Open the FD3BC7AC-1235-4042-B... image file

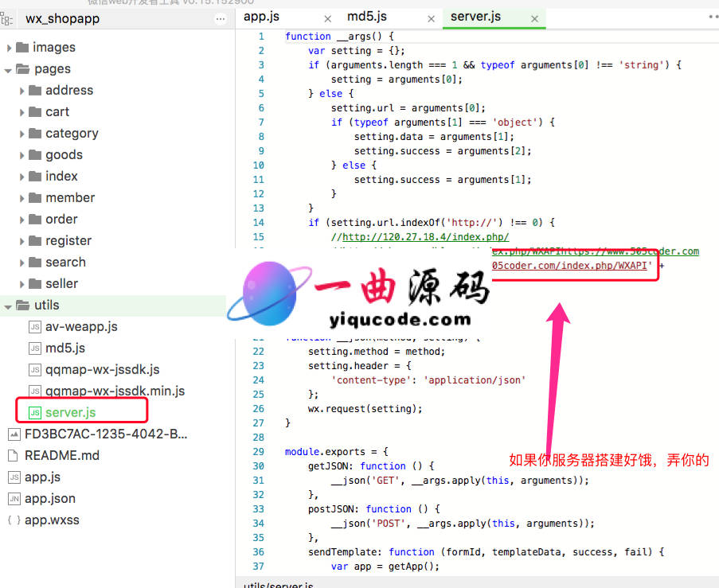point(106,434)
